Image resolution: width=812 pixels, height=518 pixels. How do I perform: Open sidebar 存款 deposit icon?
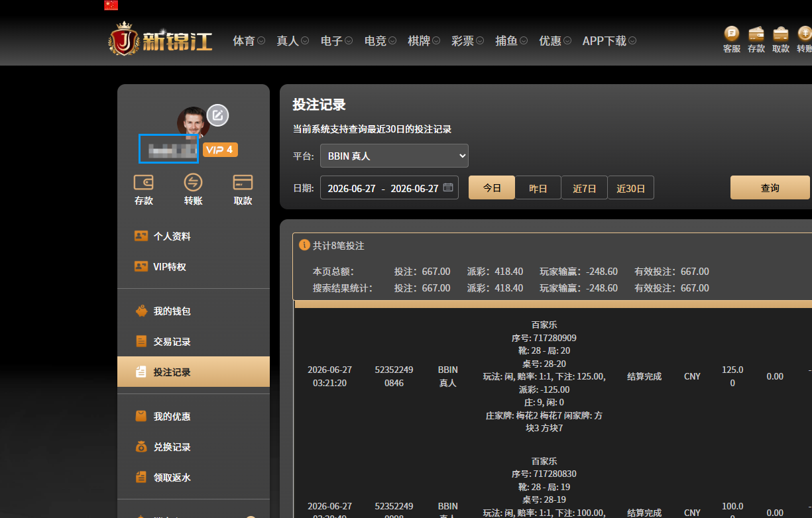(144, 182)
